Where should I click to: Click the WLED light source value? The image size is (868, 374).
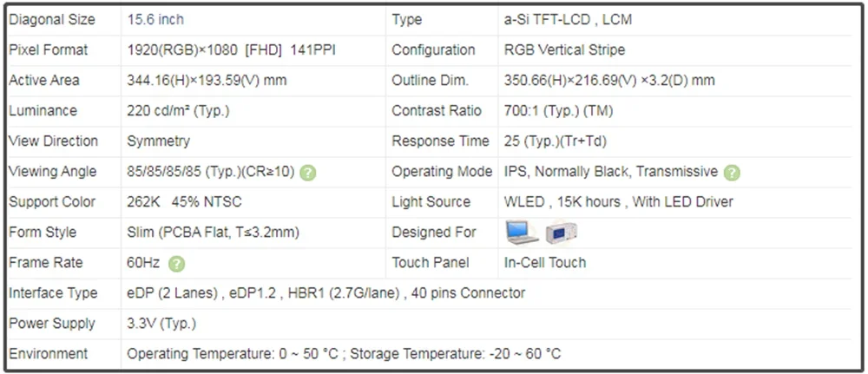(618, 201)
